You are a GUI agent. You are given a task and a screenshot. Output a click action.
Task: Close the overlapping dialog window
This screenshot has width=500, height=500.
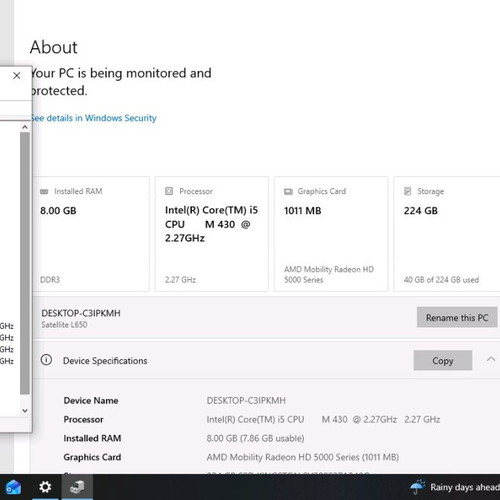coord(17,76)
